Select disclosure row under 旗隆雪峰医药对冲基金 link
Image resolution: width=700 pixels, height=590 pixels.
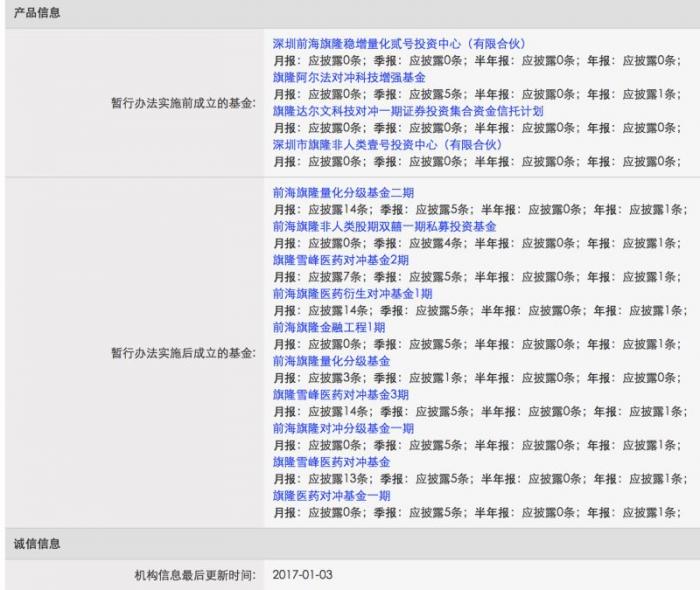click(x=480, y=479)
